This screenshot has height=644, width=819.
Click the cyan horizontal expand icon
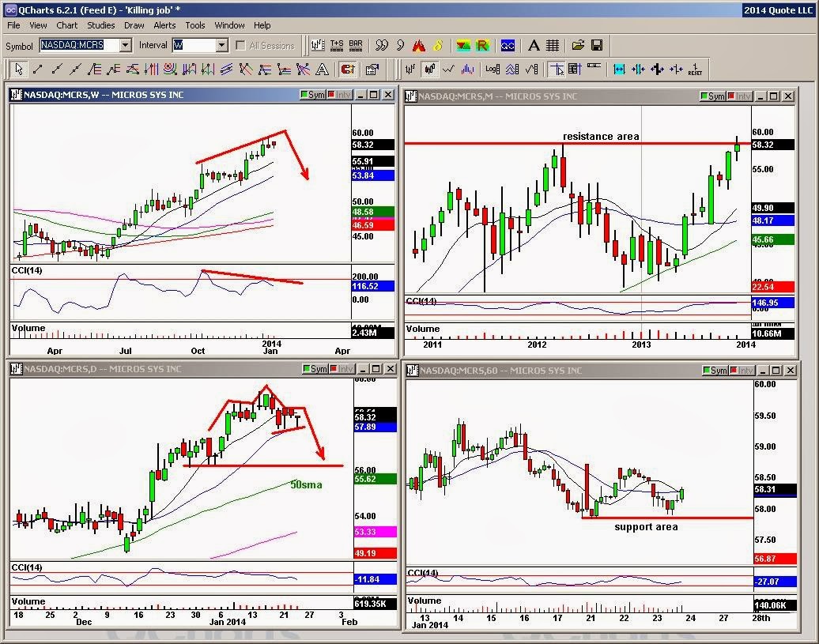[620, 69]
